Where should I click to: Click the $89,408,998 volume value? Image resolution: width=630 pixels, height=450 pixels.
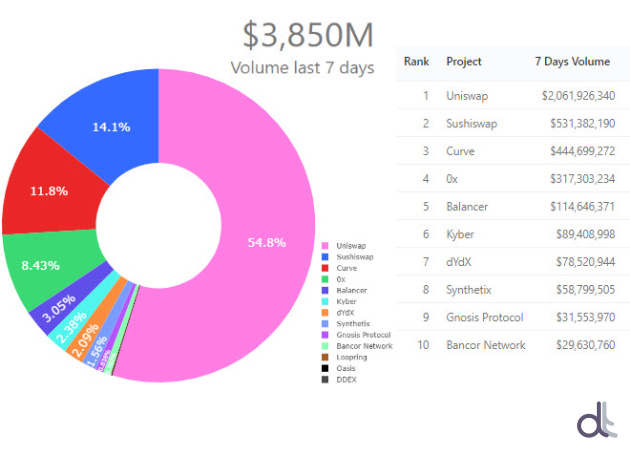[585, 235]
